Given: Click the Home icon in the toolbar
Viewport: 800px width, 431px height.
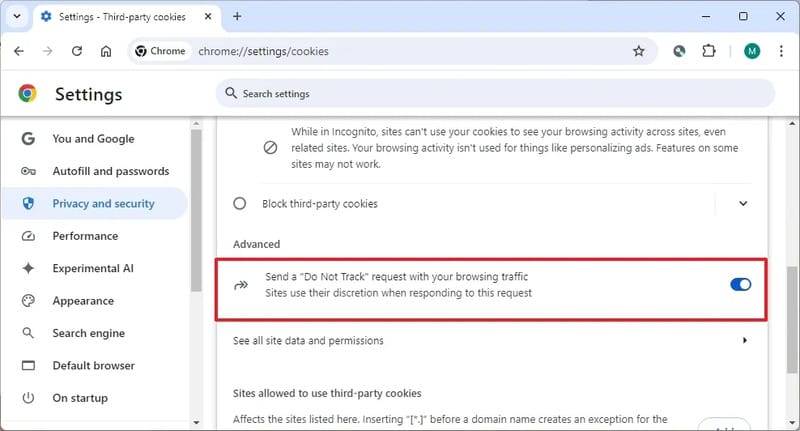Looking at the screenshot, I should 106,51.
